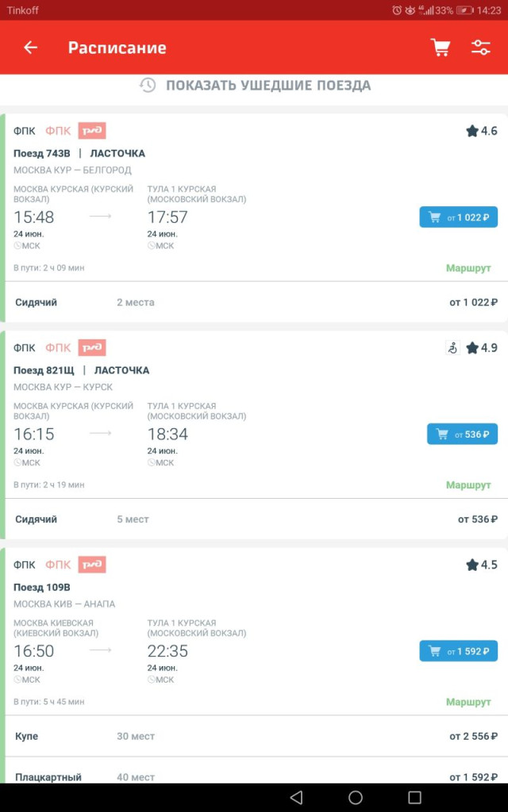Tap the wheelchair accessibility icon on train 821Щ

452,348
